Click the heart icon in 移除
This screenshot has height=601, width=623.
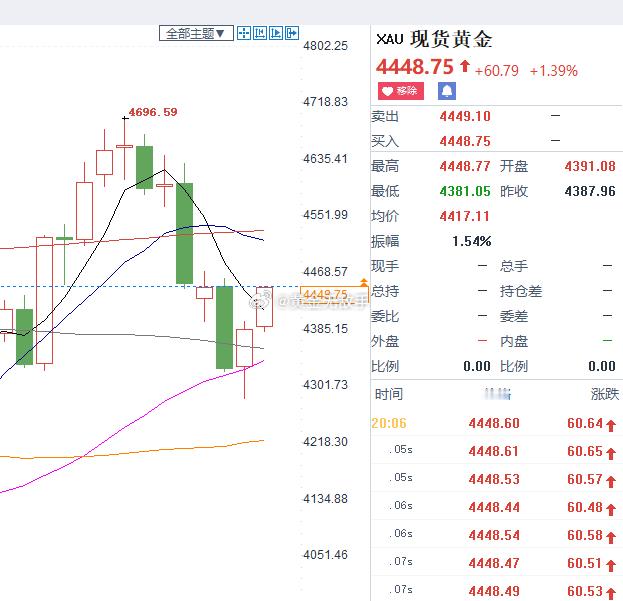[387, 91]
